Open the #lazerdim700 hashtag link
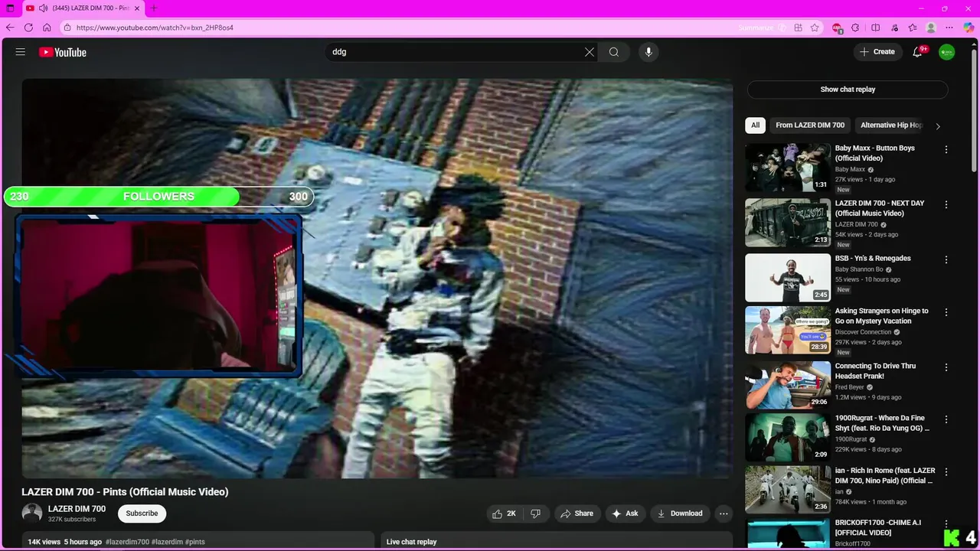The height and width of the screenshot is (551, 980). [127, 542]
